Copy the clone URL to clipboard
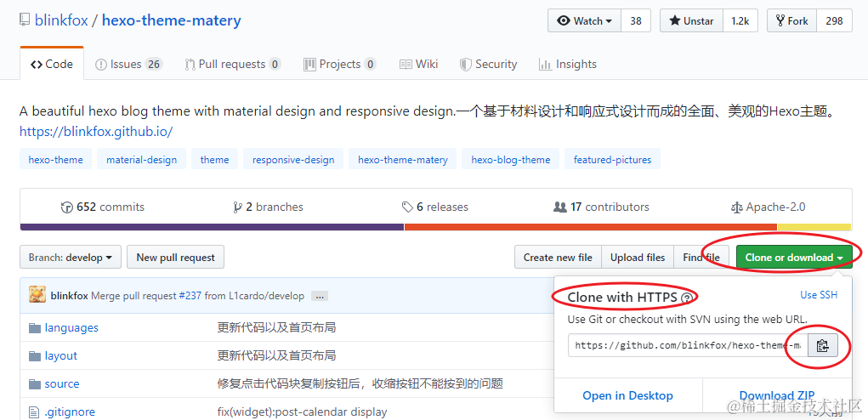 pos(823,345)
